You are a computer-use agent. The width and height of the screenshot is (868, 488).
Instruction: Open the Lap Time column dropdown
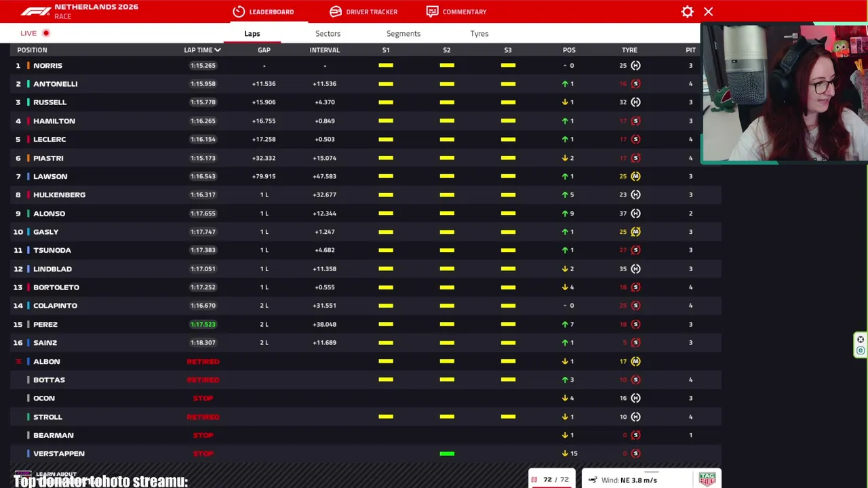[202, 50]
